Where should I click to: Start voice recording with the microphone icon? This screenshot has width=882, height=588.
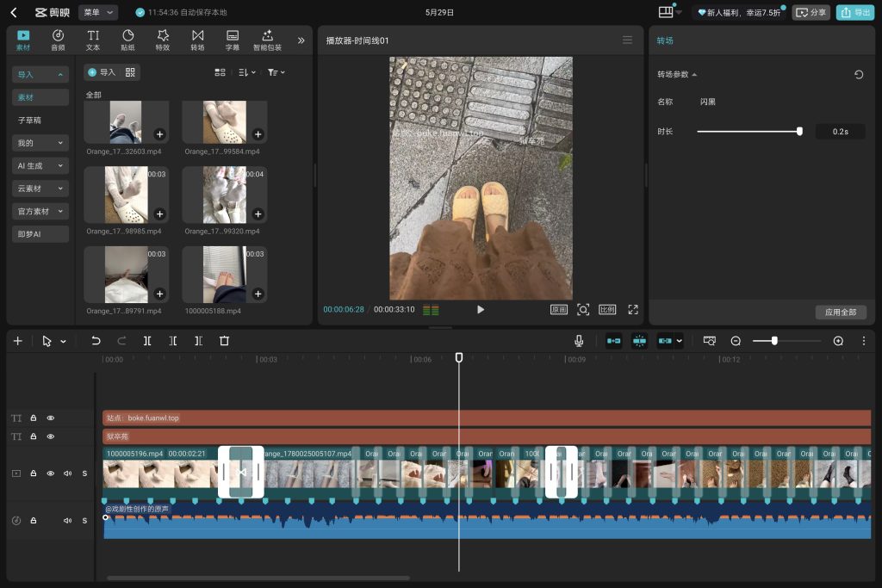point(579,341)
